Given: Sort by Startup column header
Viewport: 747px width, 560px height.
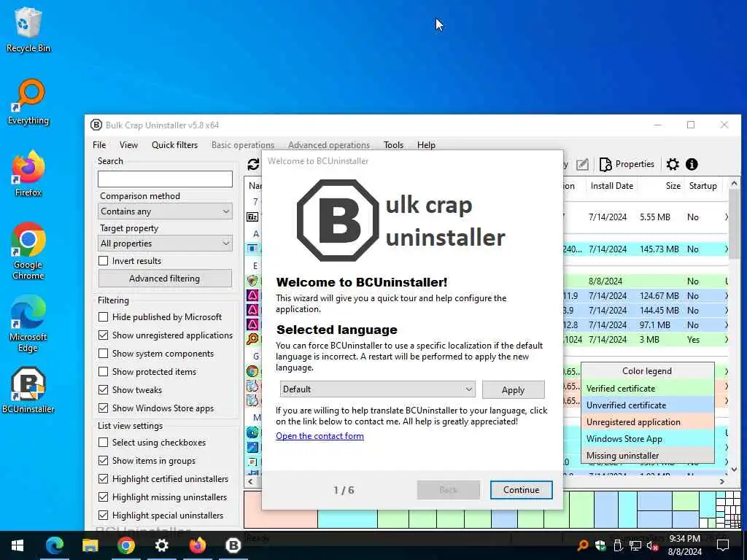Looking at the screenshot, I should [x=703, y=186].
